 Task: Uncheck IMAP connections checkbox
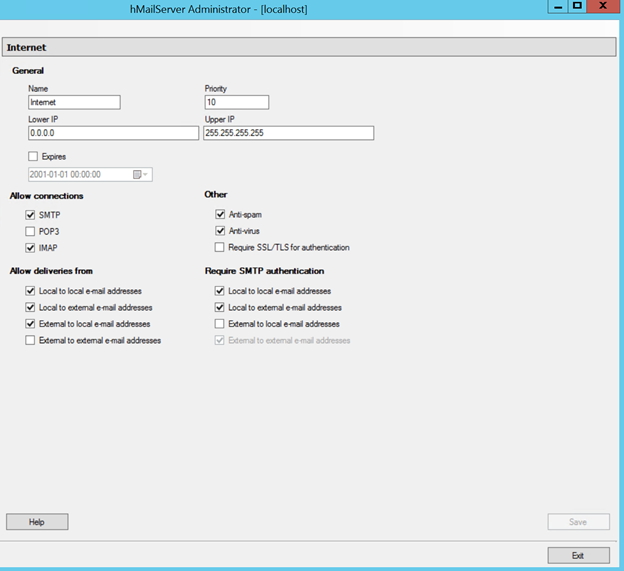(30, 248)
